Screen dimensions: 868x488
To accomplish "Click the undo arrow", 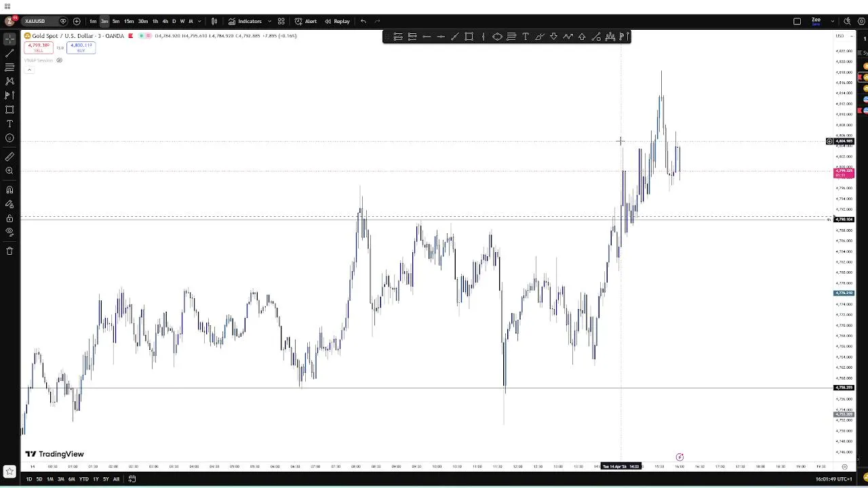I will (363, 21).
